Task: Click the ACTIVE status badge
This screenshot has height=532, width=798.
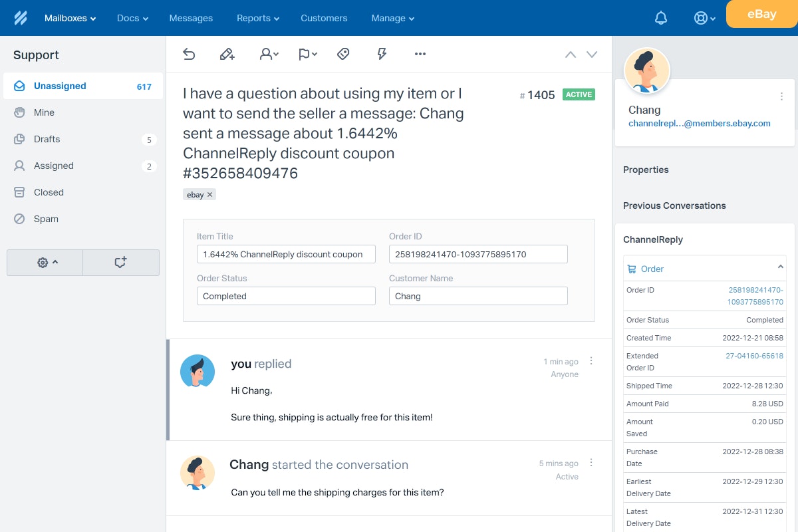Action: coord(579,94)
